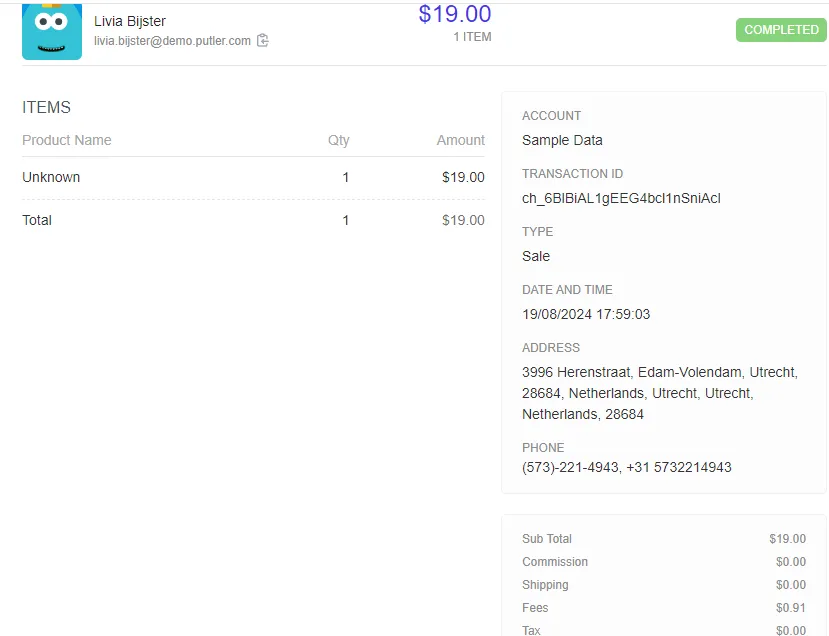Select the Amount column header
The image size is (829, 636).
[x=460, y=140]
